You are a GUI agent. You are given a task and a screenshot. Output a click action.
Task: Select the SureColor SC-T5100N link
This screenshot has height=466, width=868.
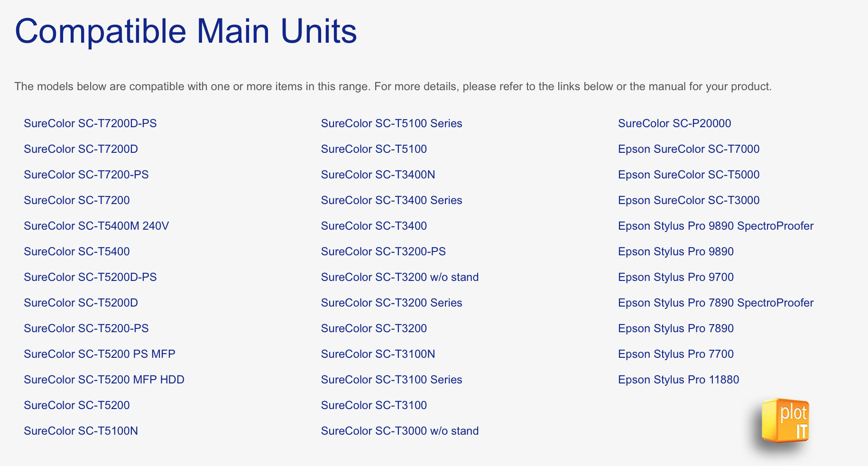coord(81,431)
